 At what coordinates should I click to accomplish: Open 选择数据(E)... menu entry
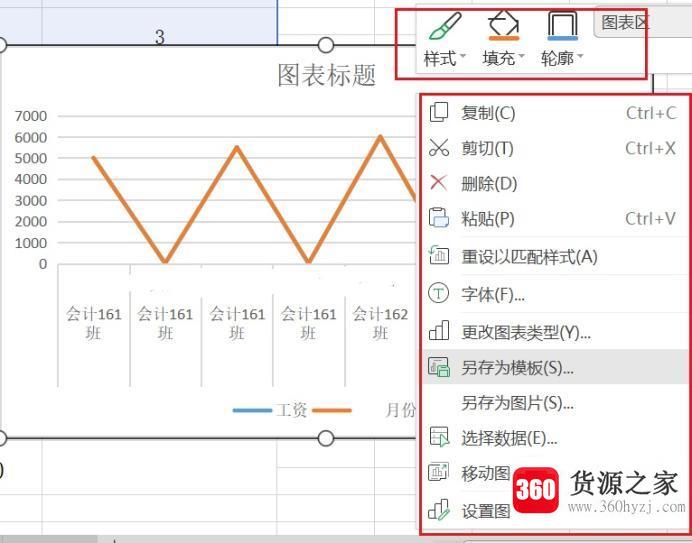554,438
